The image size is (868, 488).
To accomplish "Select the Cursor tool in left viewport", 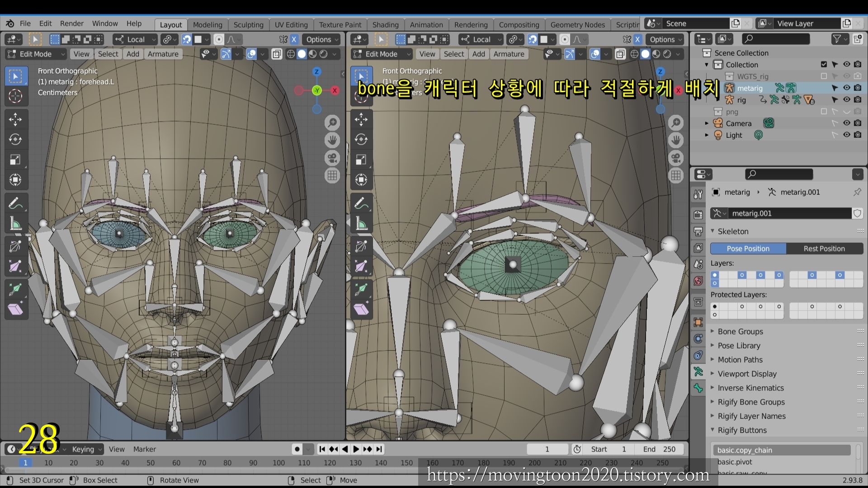I will click(x=15, y=96).
